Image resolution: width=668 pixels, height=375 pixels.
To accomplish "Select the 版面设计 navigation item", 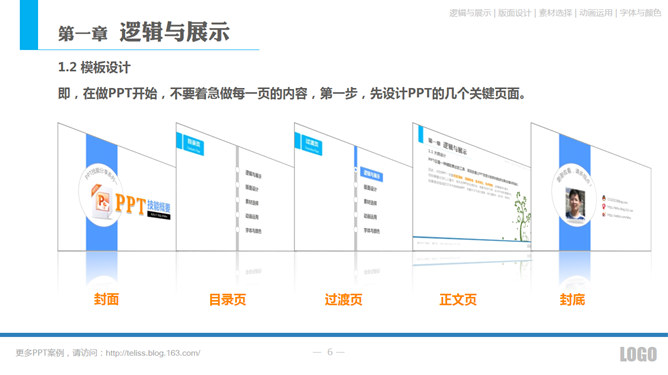I will point(514,13).
